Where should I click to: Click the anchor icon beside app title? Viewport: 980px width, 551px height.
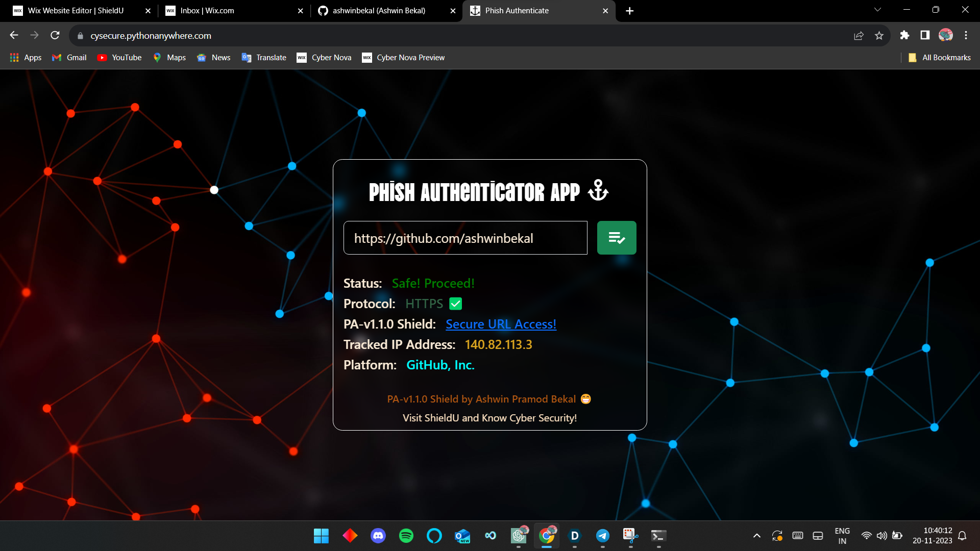click(598, 191)
